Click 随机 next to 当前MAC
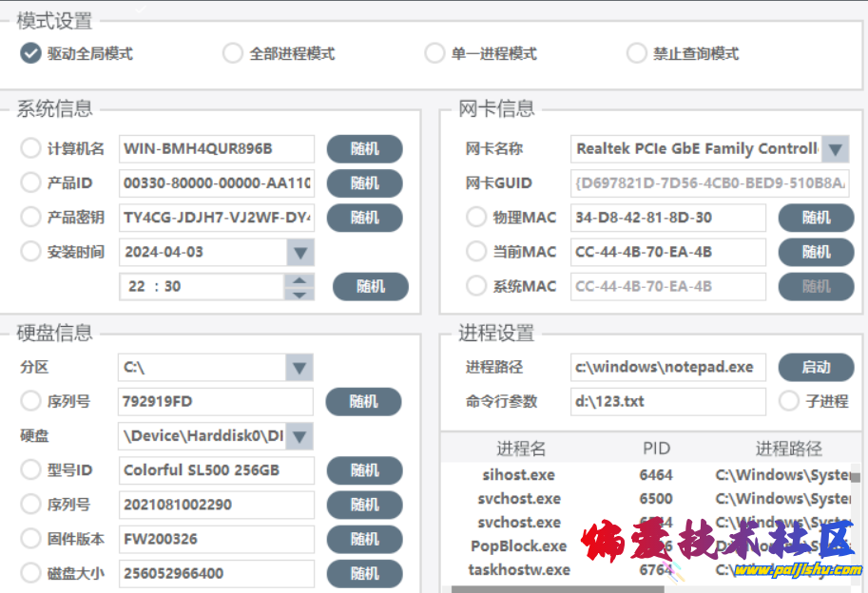 click(x=816, y=252)
